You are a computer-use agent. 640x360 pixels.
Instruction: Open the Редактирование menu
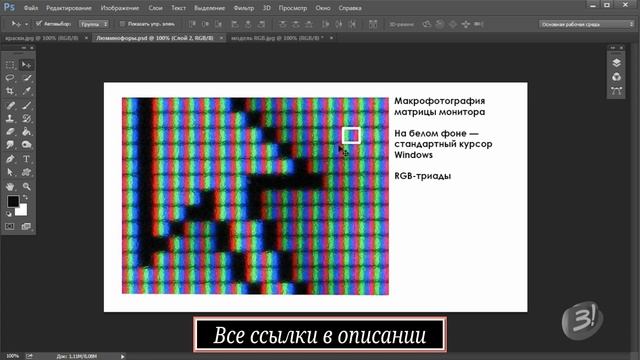[69, 8]
